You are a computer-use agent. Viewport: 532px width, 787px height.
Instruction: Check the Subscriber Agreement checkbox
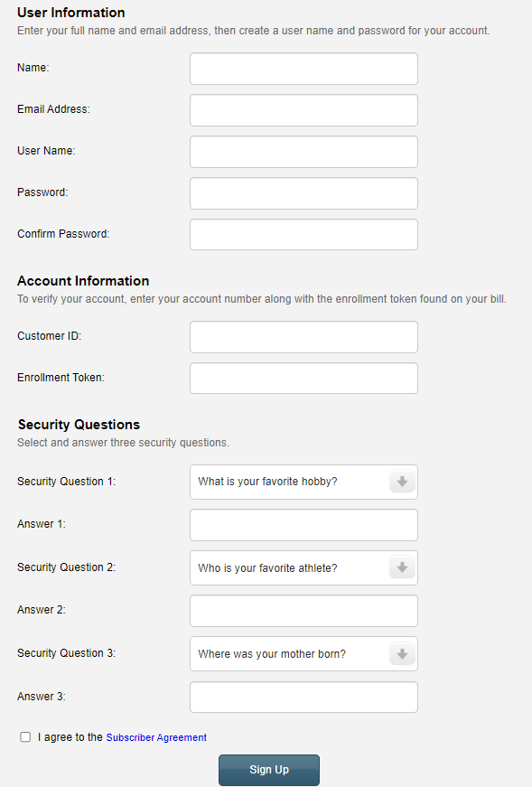tap(25, 736)
